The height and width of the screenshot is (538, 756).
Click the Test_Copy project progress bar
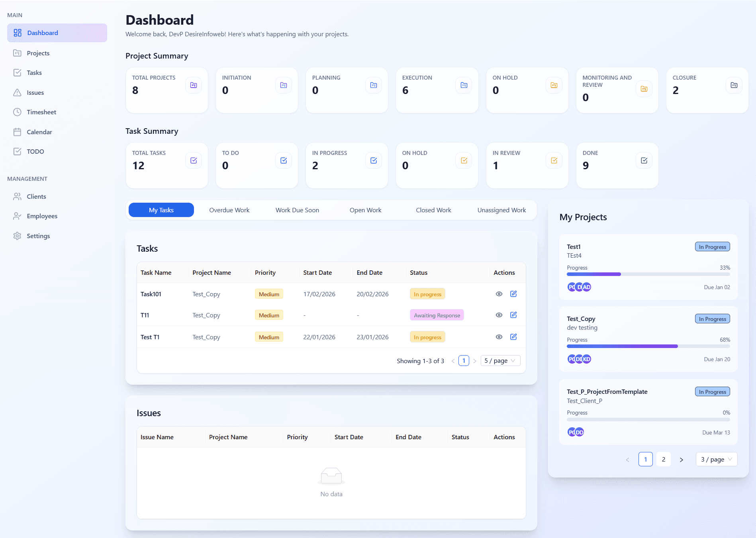[x=648, y=346]
